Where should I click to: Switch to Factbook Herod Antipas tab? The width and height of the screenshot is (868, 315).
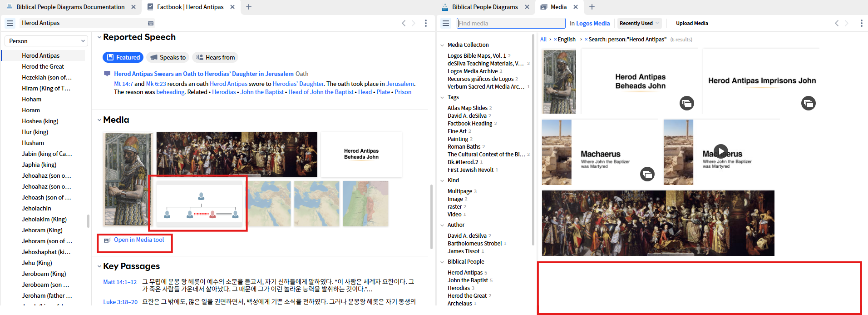190,7
